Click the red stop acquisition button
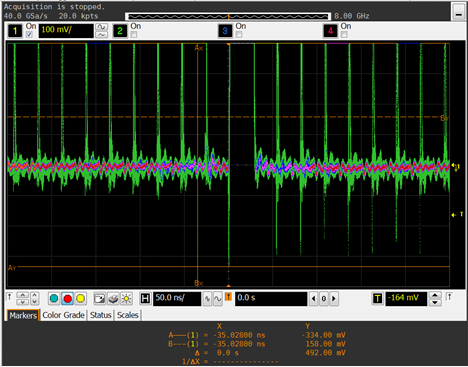This screenshot has height=367, width=468. pyautogui.click(x=68, y=298)
